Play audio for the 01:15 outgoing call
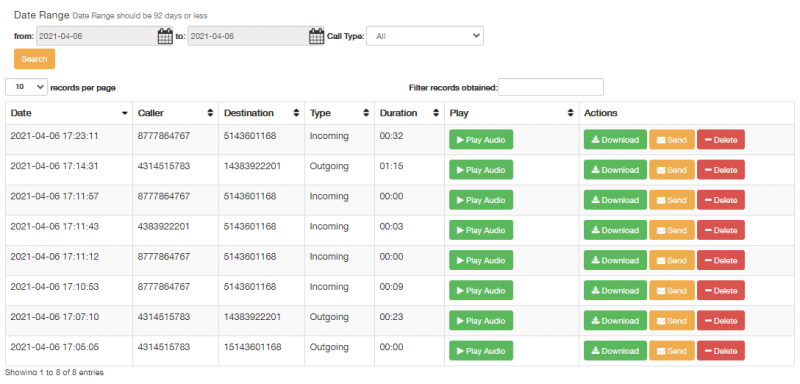The width and height of the screenshot is (800, 384). [x=481, y=170]
